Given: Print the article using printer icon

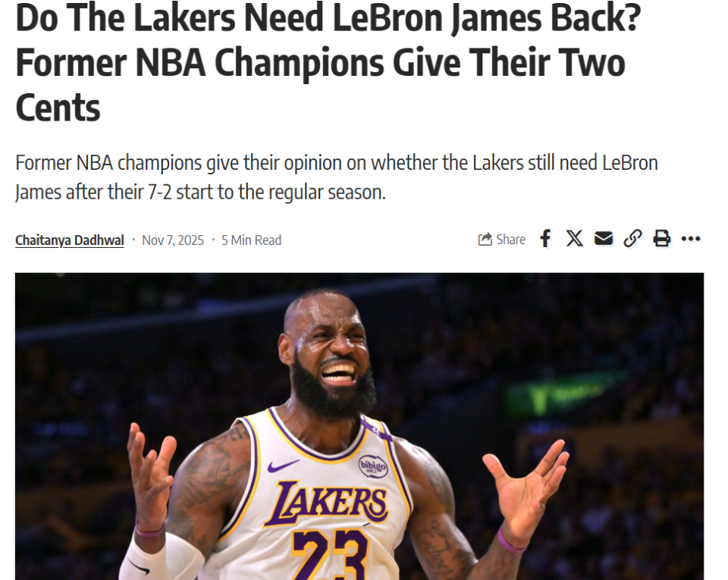Looking at the screenshot, I should pos(661,239).
